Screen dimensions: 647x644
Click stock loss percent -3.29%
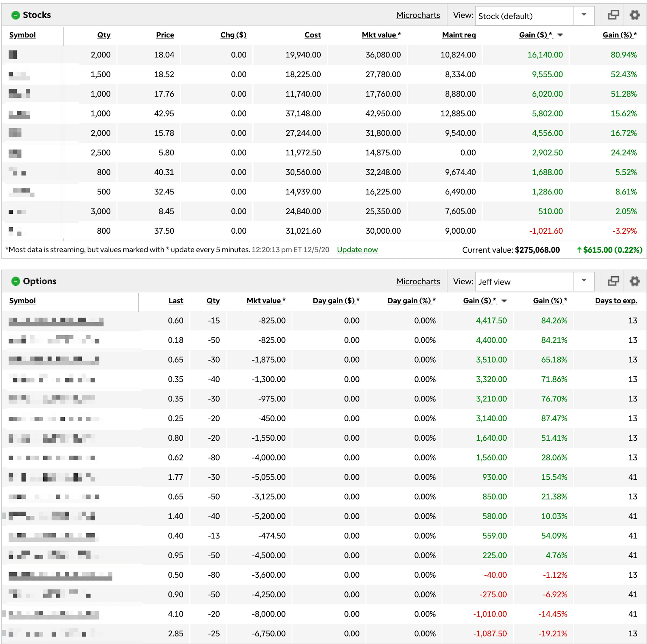(x=624, y=231)
